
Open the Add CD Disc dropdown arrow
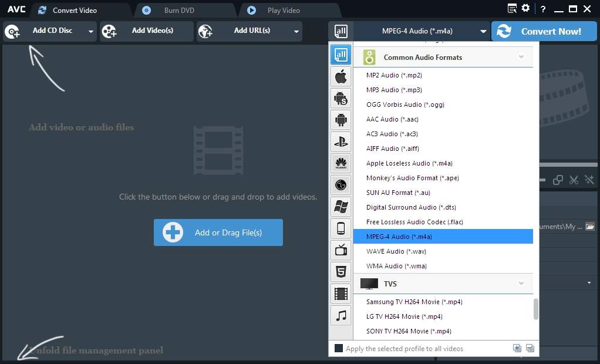pyautogui.click(x=91, y=32)
